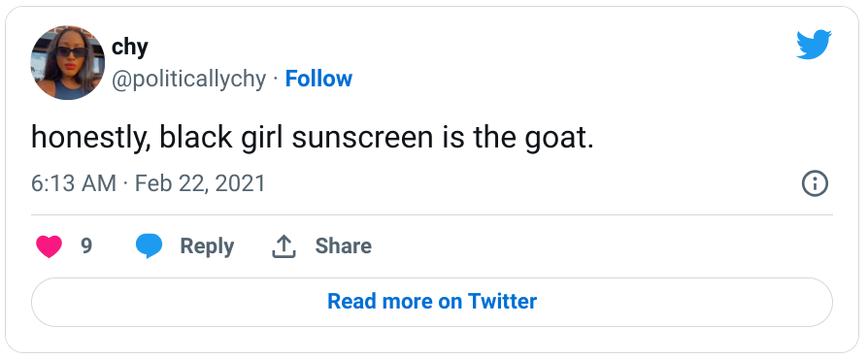Follow the @politicallychy account
The image size is (868, 358).
318,79
